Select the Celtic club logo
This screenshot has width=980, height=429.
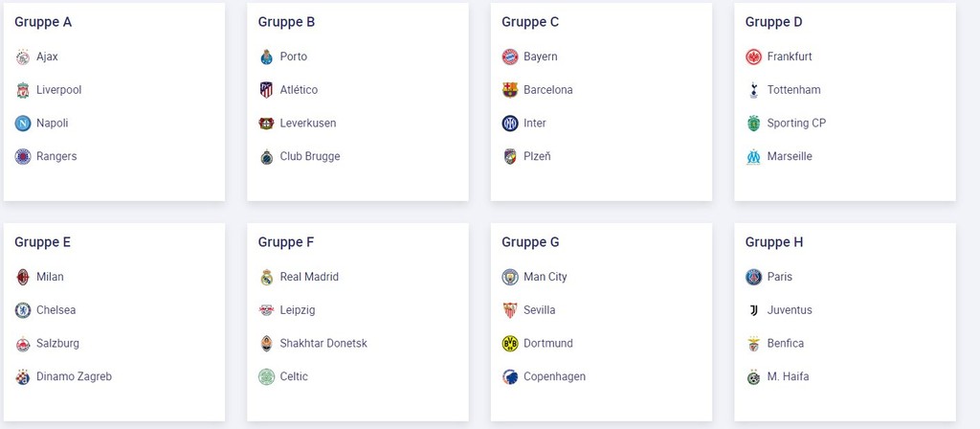[267, 376]
